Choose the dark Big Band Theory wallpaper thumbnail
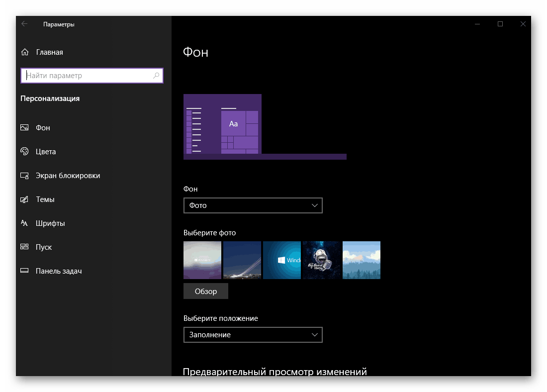Image resolution: width=547 pixels, height=392 pixels. (322, 260)
